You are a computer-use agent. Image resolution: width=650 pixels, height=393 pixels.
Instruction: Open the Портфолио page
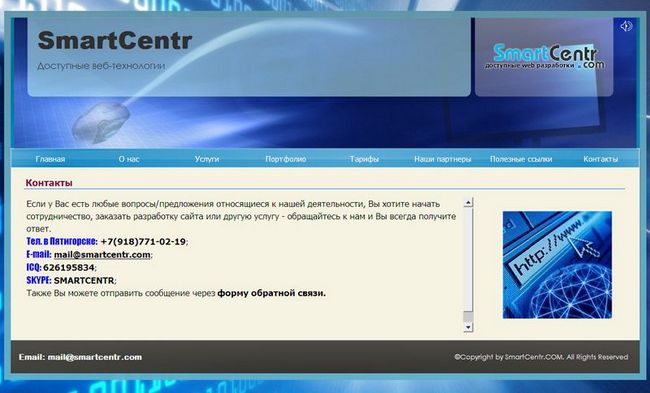tap(286, 159)
